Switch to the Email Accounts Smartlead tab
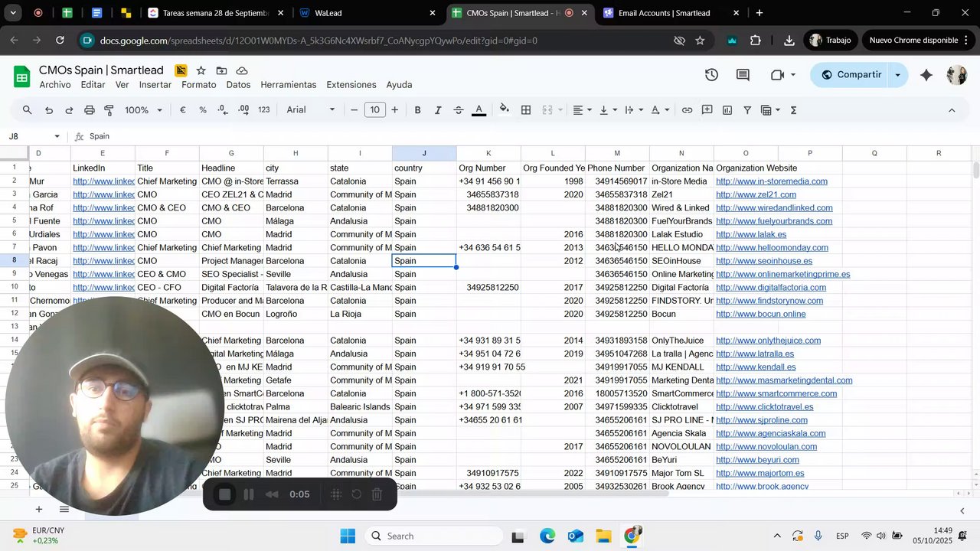Image resolution: width=980 pixels, height=551 pixels. coord(664,13)
